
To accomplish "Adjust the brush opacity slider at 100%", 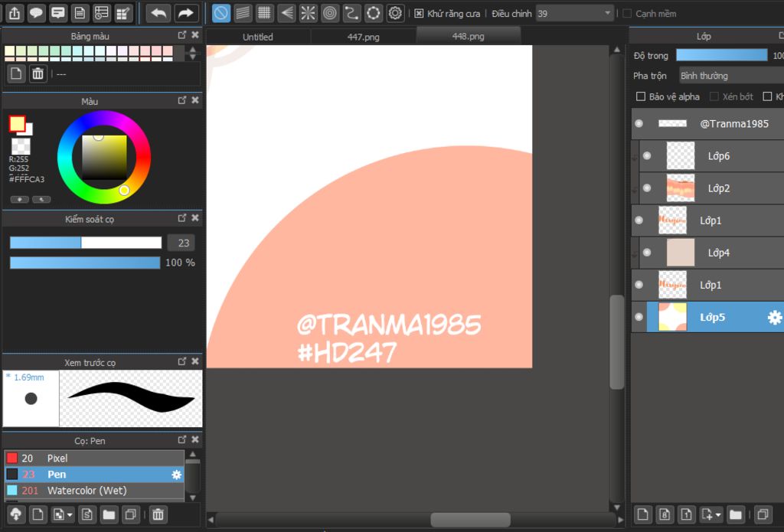I will point(85,263).
